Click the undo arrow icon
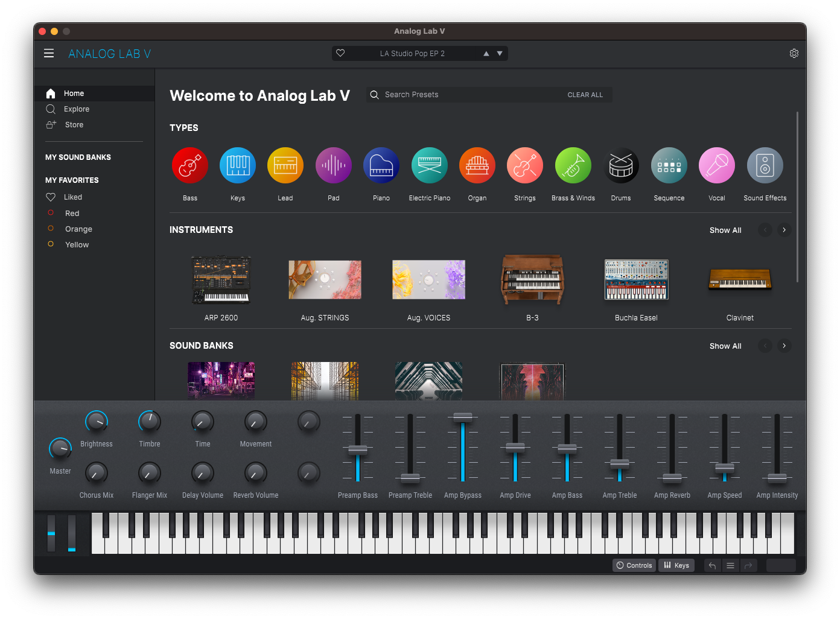Image resolution: width=840 pixels, height=619 pixels. point(713,565)
